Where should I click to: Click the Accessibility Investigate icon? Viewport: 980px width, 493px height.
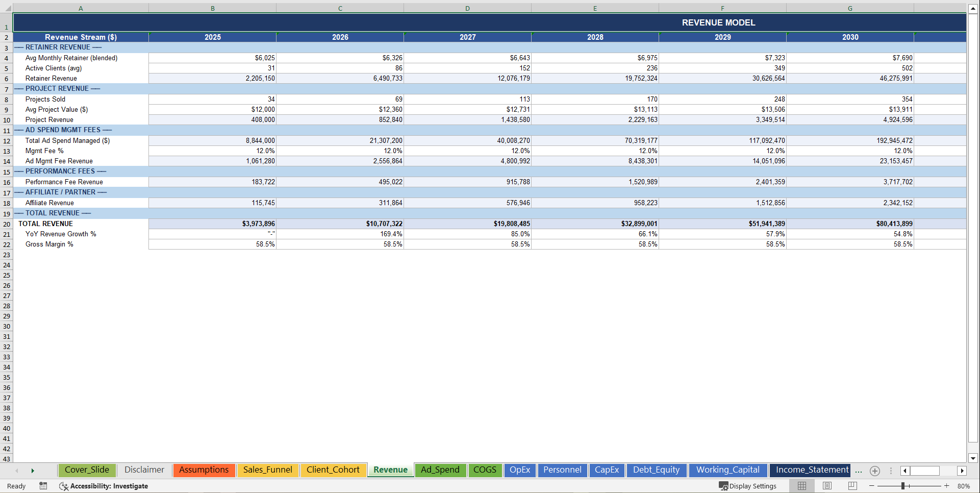pos(64,486)
